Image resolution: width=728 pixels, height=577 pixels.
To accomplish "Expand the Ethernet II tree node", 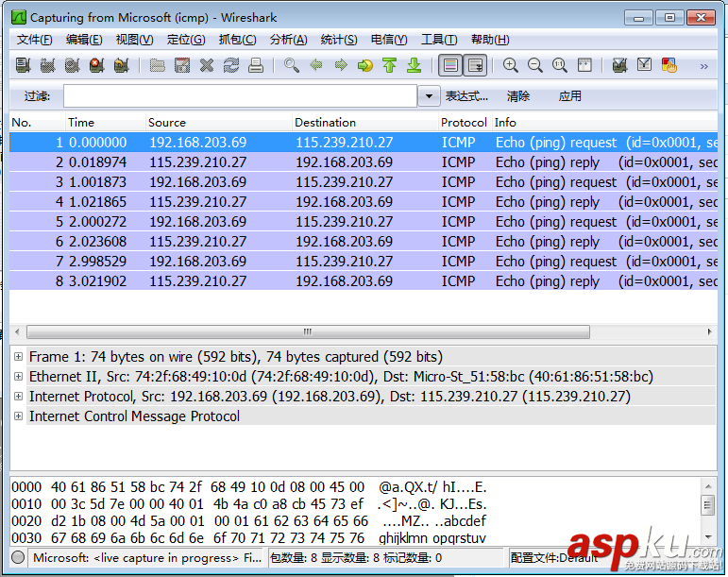I will (18, 377).
